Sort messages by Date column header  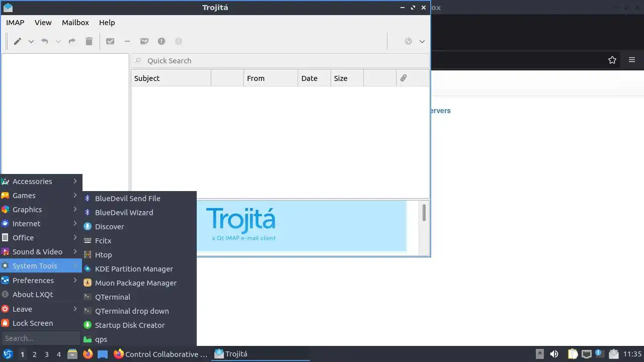[x=314, y=78]
